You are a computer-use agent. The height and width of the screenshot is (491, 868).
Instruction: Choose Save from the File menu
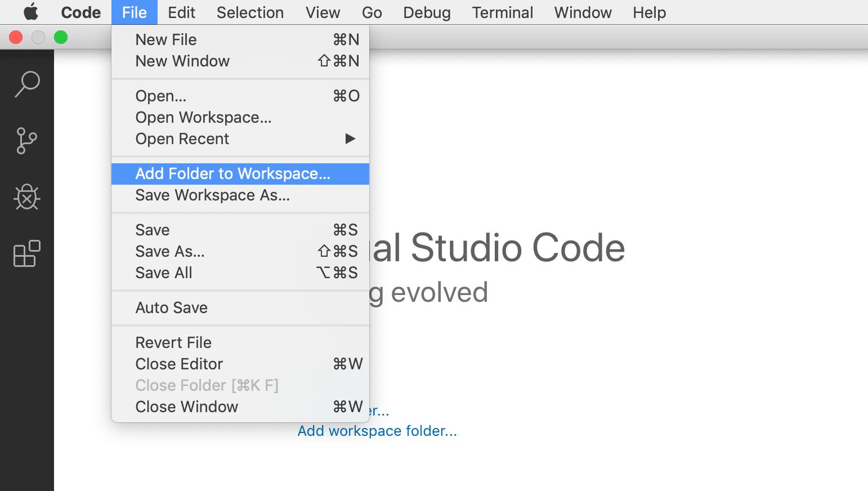tap(240, 230)
